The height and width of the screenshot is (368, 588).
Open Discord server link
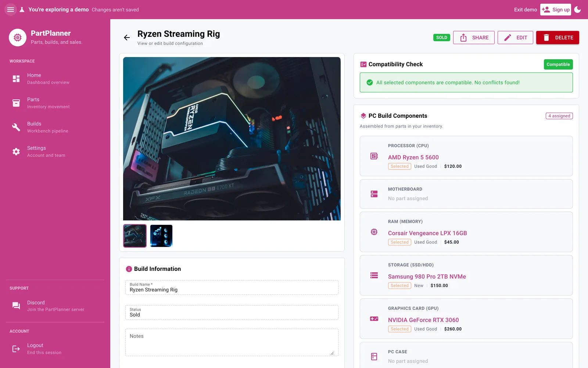click(55, 306)
